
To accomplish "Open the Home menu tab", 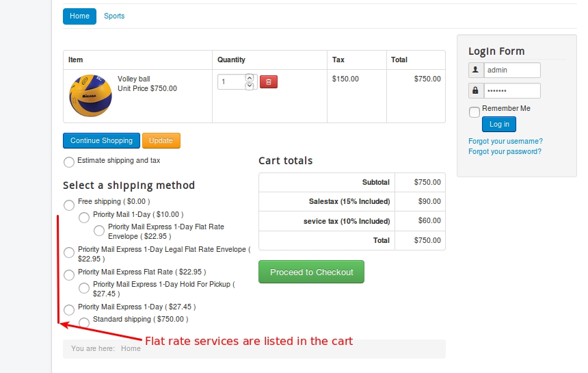I will tap(79, 16).
